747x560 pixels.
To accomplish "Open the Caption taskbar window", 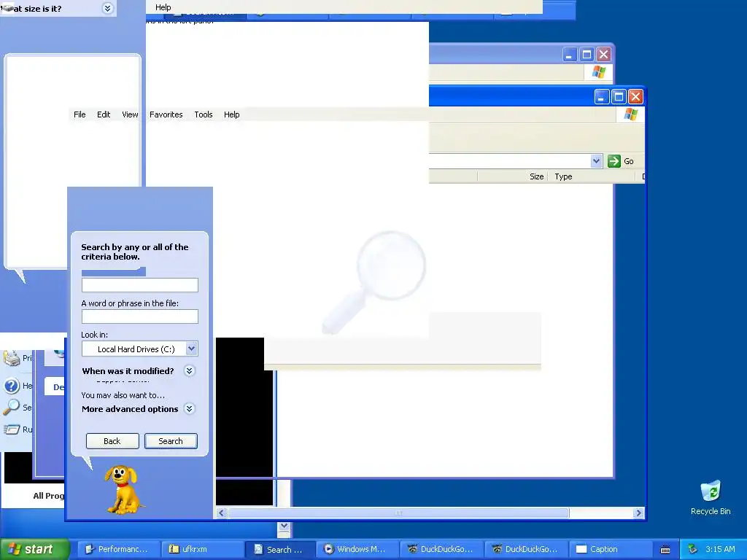I will point(610,549).
